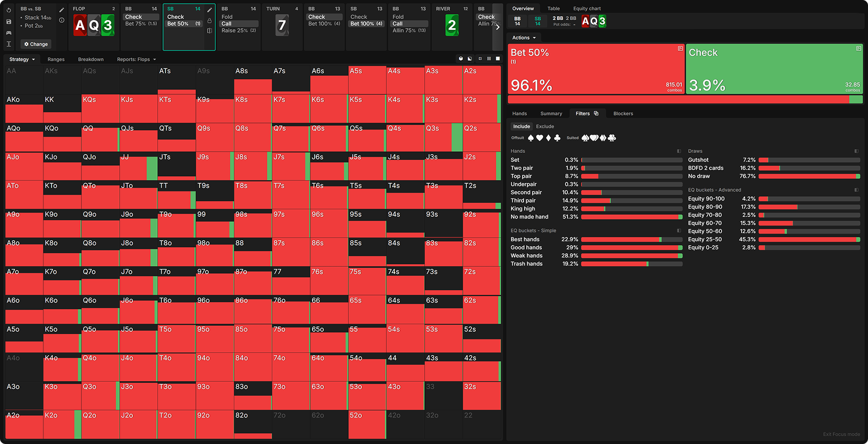Select the Include filter mode
Viewport: 868px width, 444px height.
point(521,126)
